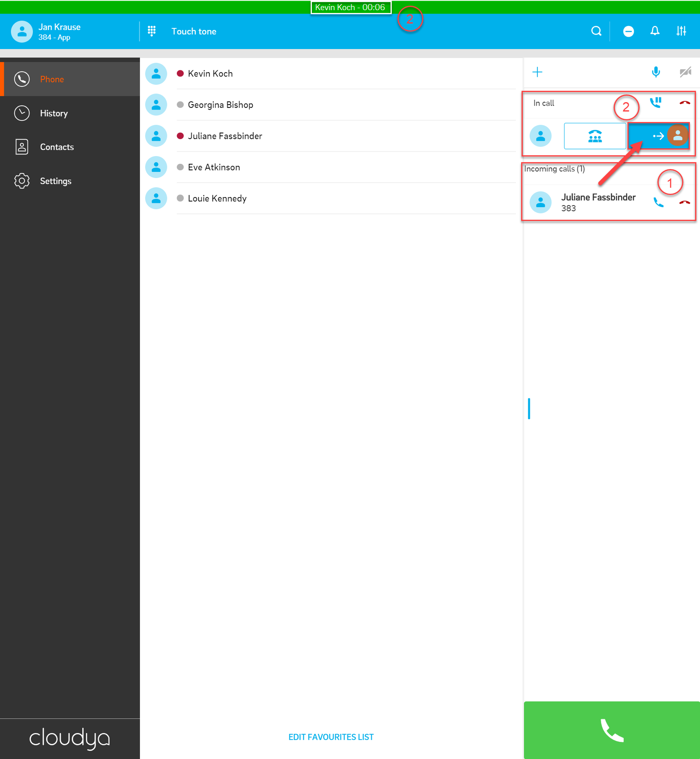
Task: Mute the microphone
Action: (x=656, y=72)
